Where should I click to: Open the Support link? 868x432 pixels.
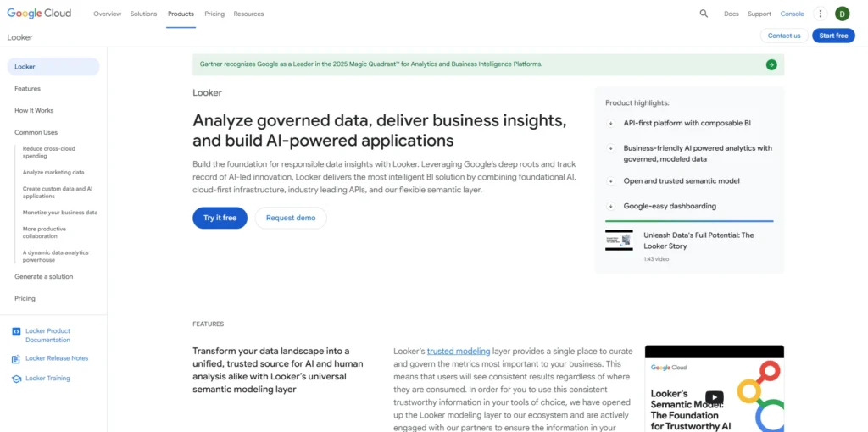click(759, 14)
